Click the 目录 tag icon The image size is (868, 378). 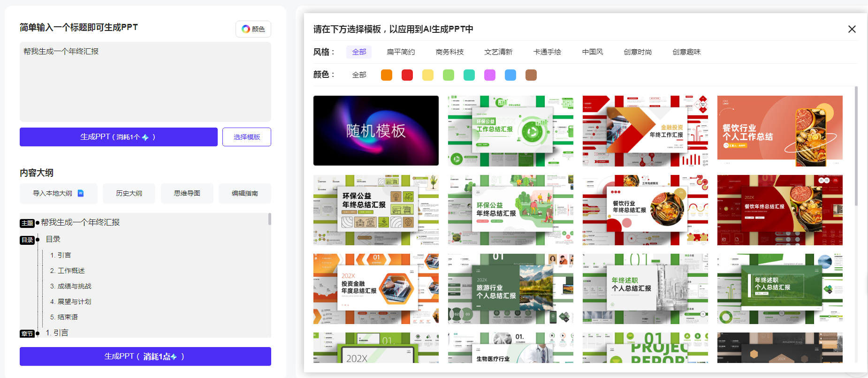(27, 240)
